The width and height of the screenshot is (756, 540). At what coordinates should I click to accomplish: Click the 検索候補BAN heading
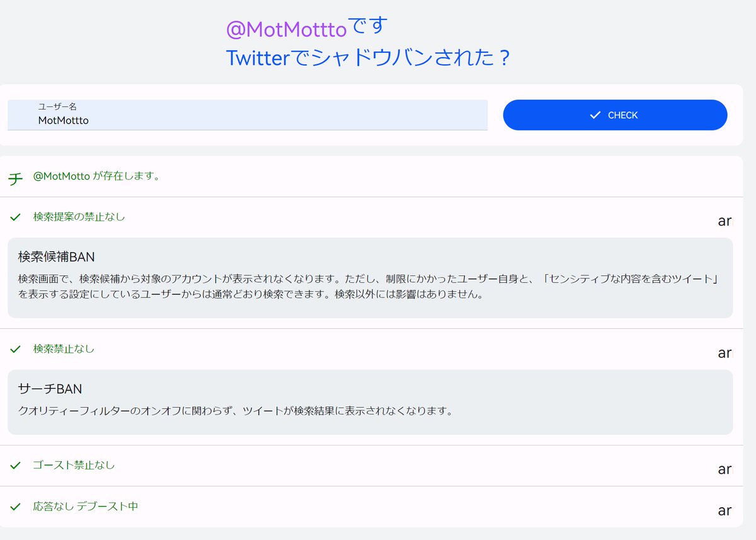tap(57, 256)
